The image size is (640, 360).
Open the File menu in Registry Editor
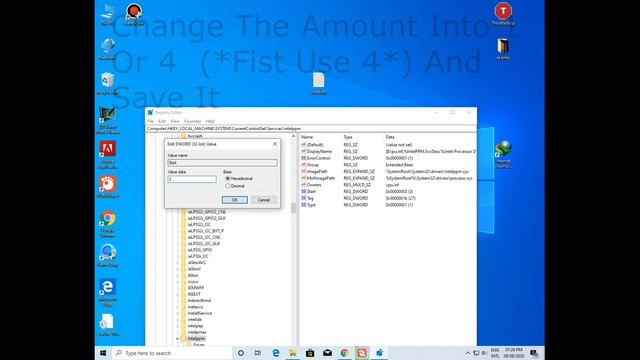(151, 121)
